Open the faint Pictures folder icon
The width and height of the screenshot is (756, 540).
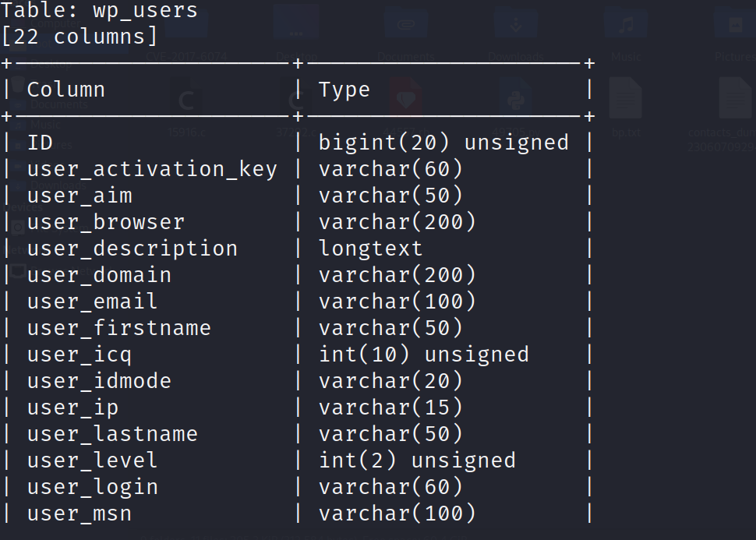(x=735, y=26)
